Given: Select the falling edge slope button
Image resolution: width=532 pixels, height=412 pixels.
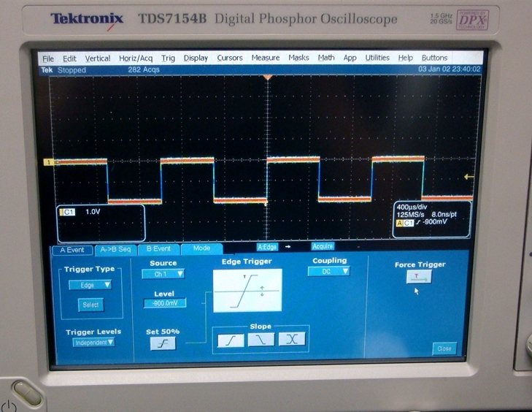Looking at the screenshot, I should (x=261, y=339).
